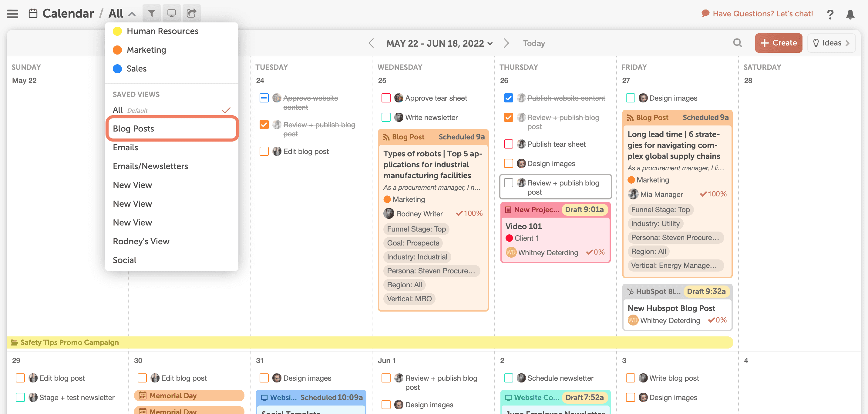Click Industry: Utility tag
Viewport: 868px width, 414px height.
pyautogui.click(x=655, y=224)
